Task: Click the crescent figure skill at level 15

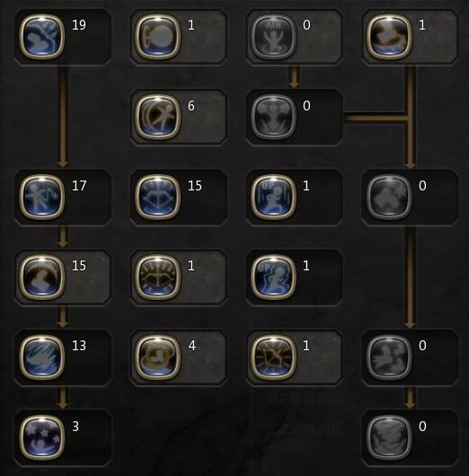Action: tap(42, 277)
